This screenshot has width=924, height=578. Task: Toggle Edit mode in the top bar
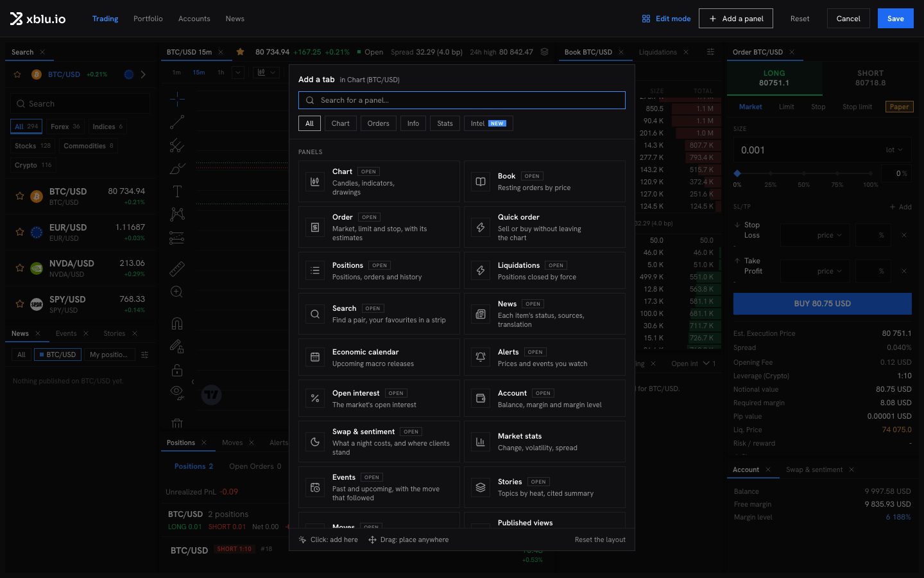point(666,19)
